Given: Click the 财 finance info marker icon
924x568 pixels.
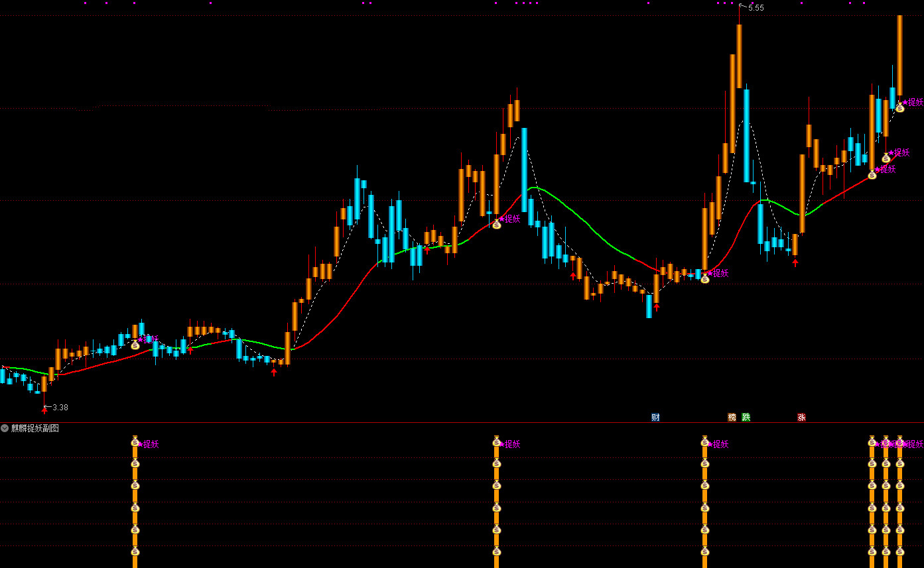Looking at the screenshot, I should [x=655, y=417].
